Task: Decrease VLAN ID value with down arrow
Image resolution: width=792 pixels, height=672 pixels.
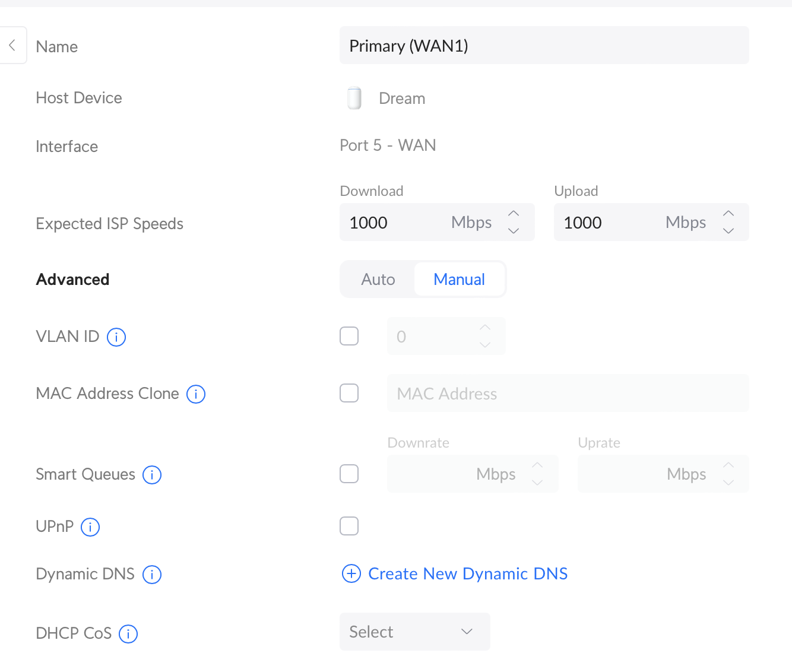Action: (485, 344)
